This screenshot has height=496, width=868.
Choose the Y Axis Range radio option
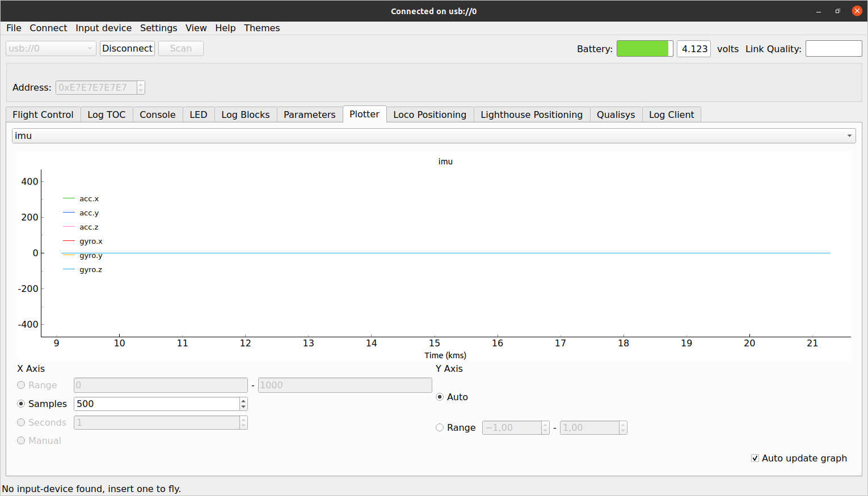(440, 427)
